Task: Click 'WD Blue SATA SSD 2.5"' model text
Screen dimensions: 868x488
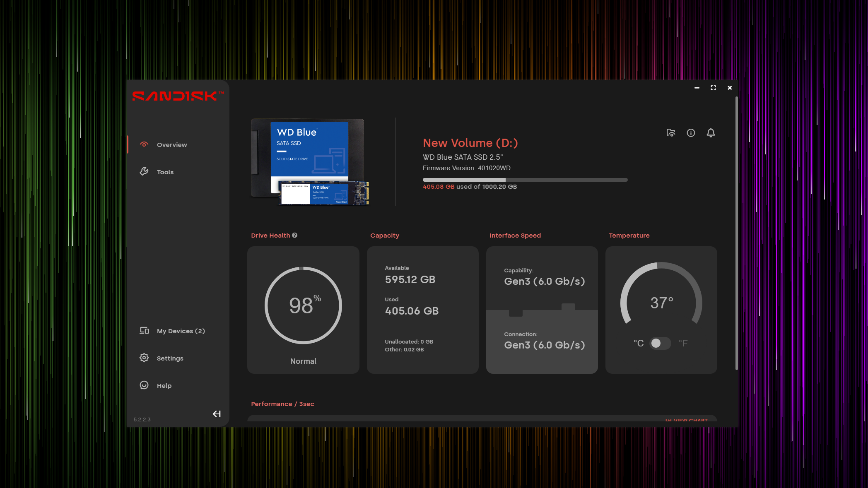Action: (463, 157)
